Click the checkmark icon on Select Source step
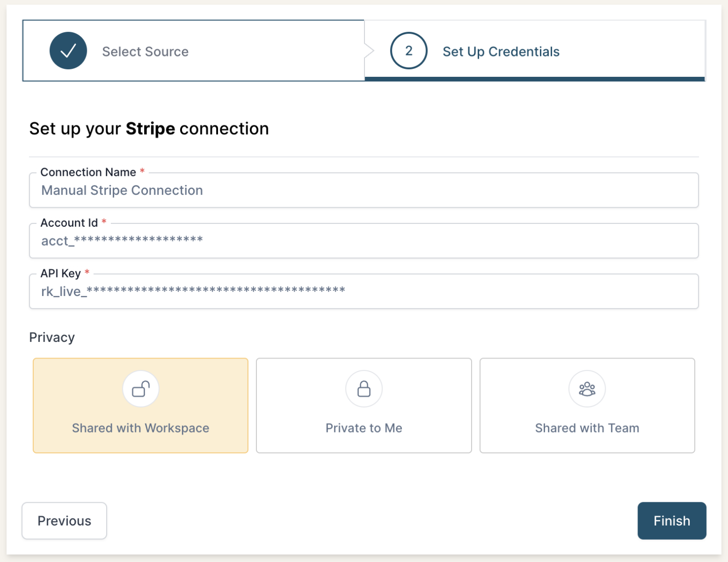This screenshot has width=728, height=562. pos(68,50)
